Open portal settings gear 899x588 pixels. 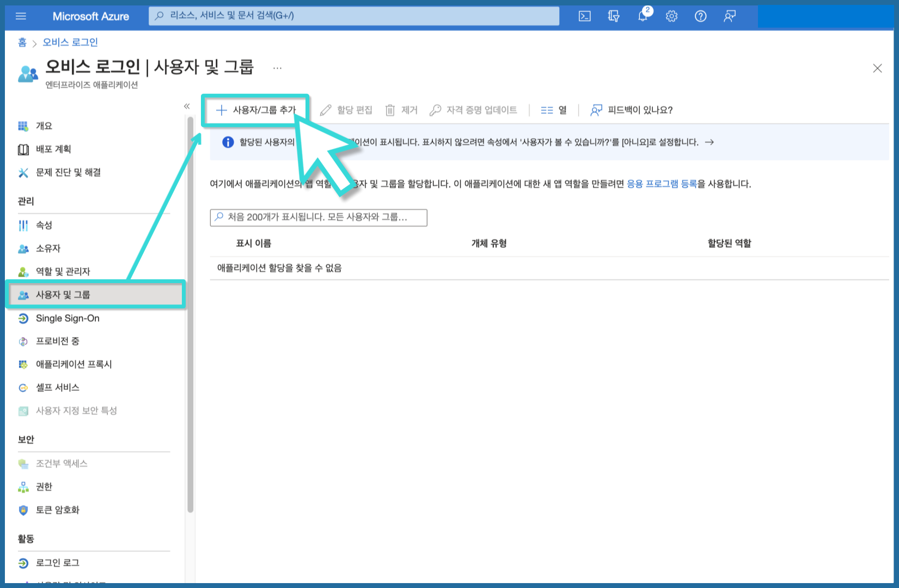(671, 16)
